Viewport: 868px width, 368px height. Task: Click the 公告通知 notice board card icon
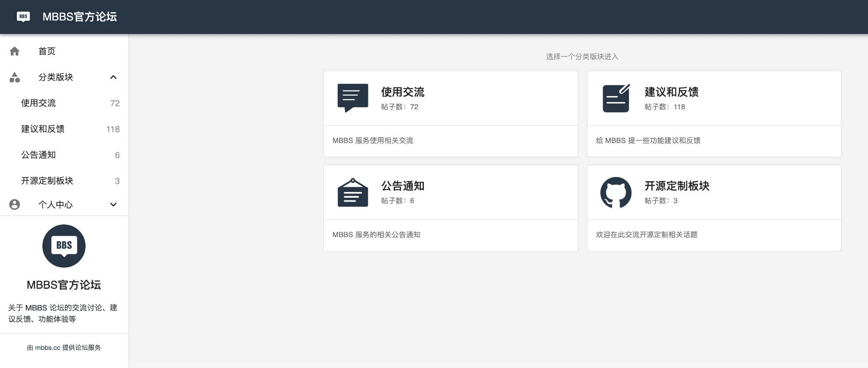tap(353, 193)
